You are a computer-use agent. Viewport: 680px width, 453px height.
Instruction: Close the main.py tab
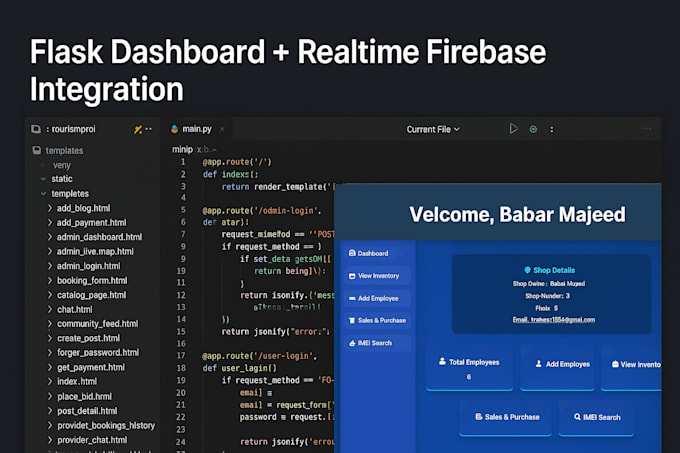[222, 129]
